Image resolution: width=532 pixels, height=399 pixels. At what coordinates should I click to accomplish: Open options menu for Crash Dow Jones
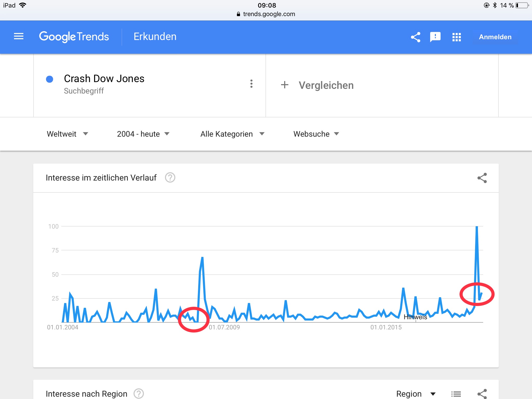coord(251,84)
